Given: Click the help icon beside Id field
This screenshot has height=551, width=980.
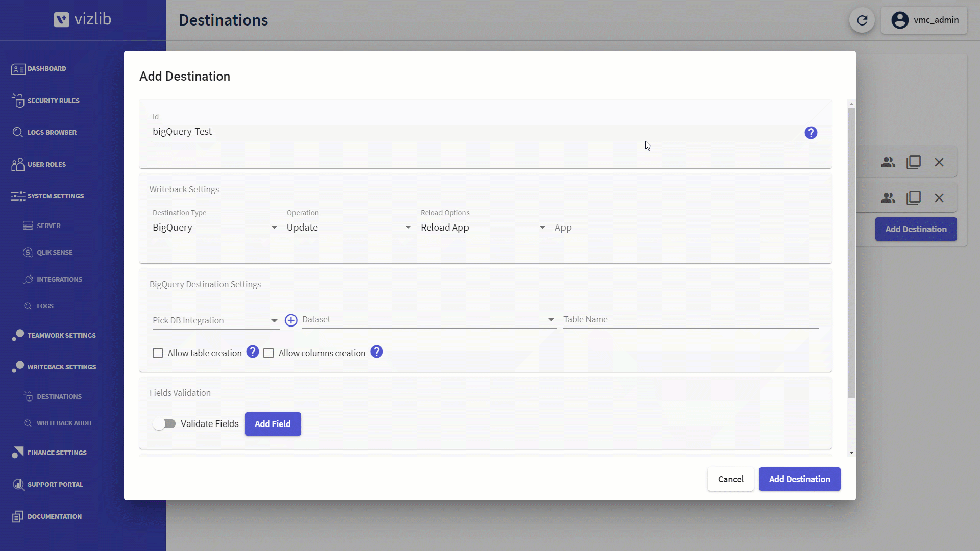Looking at the screenshot, I should click(x=811, y=133).
